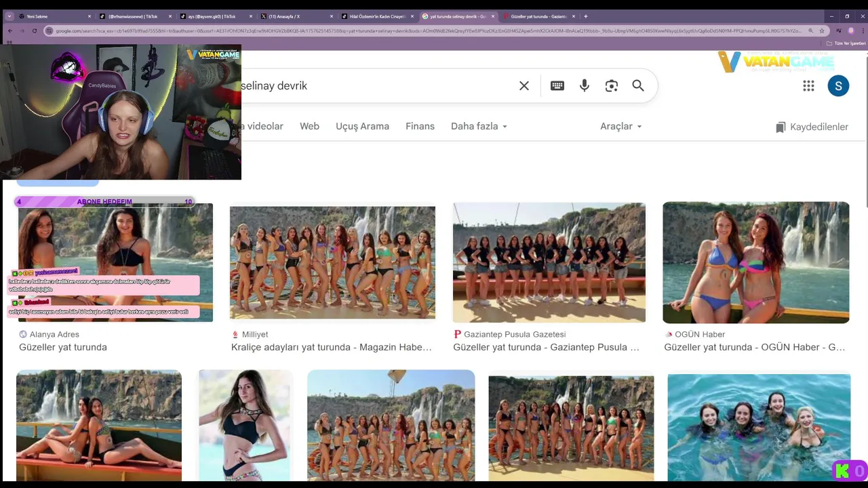Click the site info icon in address bar

pyautogui.click(x=49, y=30)
